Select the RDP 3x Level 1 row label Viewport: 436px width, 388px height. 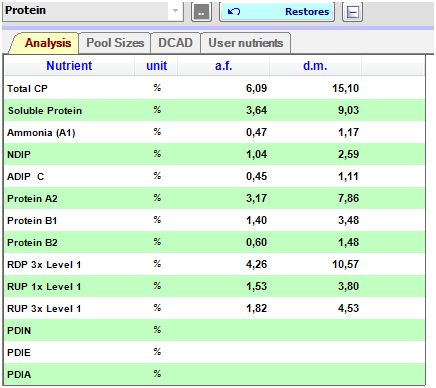click(44, 265)
